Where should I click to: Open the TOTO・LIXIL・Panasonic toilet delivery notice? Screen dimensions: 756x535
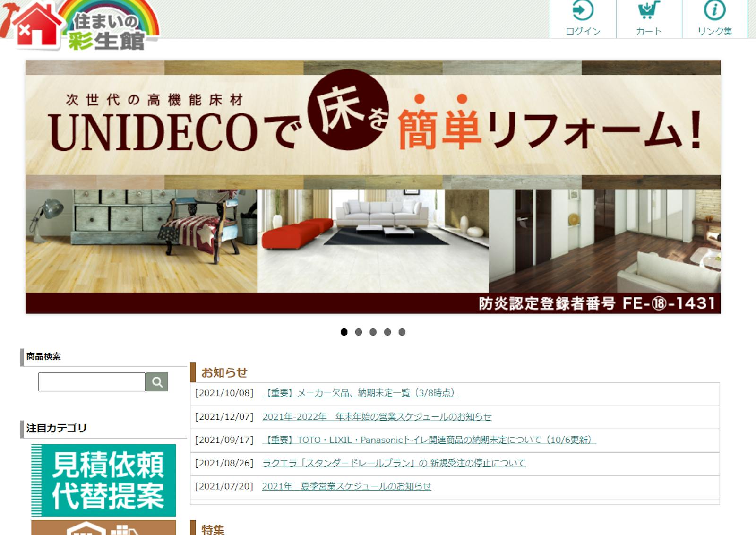coord(429,440)
